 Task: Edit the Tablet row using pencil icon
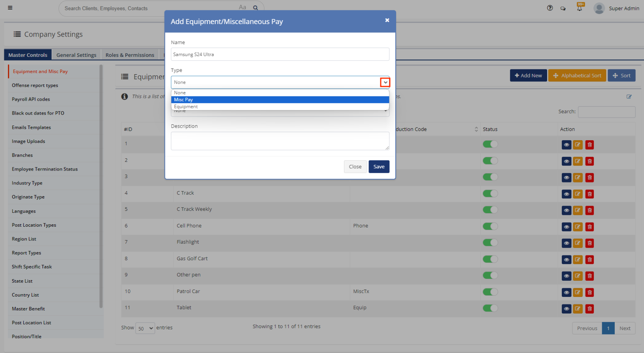coord(578,309)
